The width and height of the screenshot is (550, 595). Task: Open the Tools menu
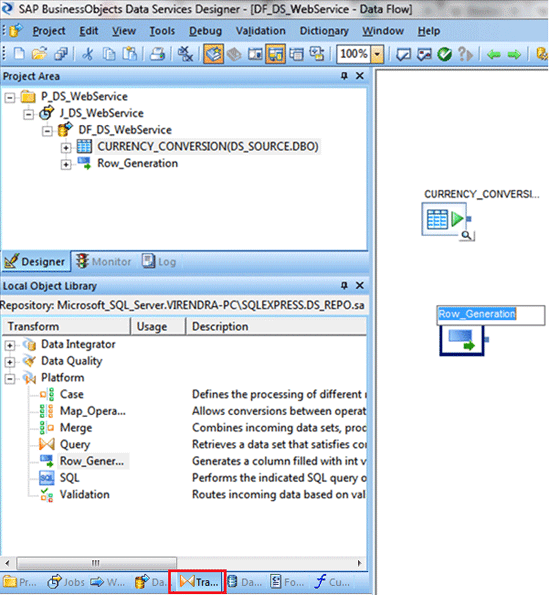coord(162,31)
